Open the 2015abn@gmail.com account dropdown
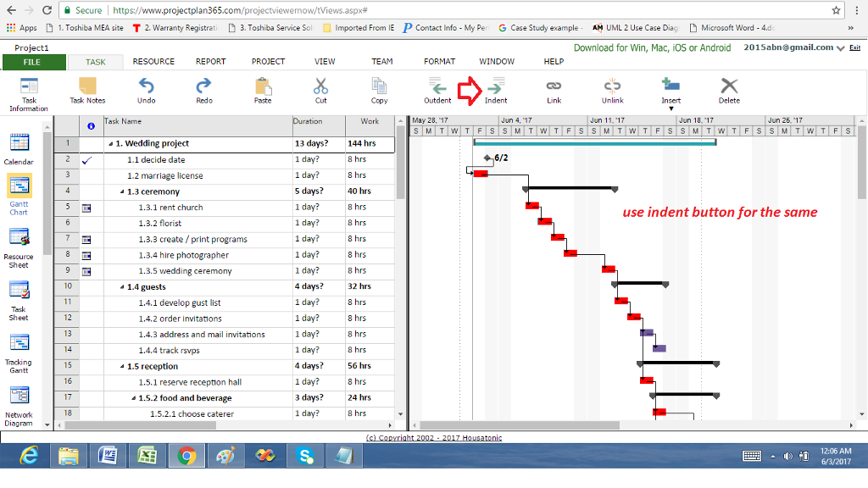The image size is (868, 488). point(839,48)
